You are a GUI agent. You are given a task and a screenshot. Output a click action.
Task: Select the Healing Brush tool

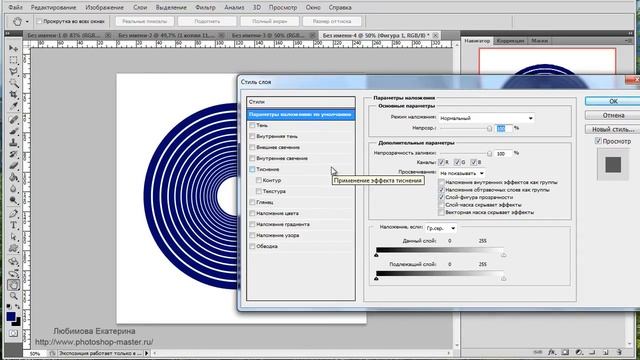13,120
